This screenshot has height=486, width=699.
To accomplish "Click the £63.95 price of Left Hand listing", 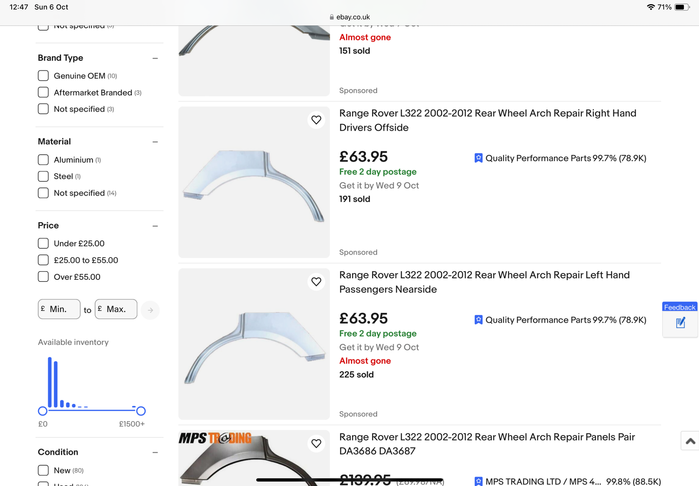I will [363, 318].
